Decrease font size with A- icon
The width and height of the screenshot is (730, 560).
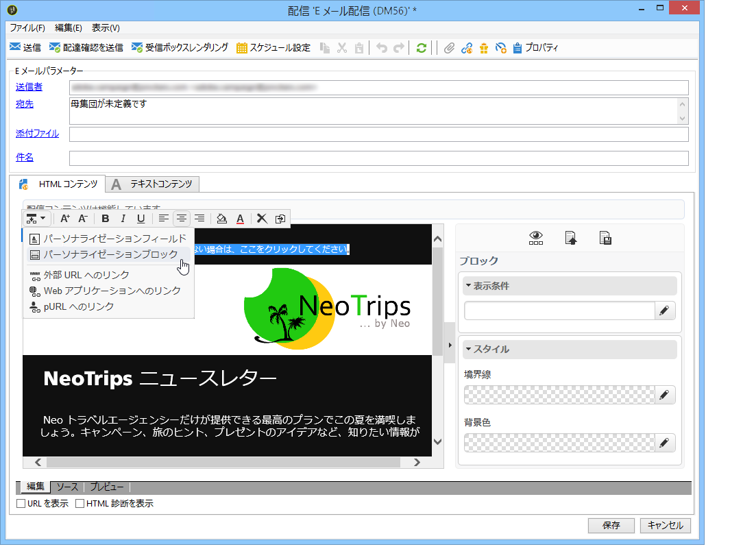(83, 219)
